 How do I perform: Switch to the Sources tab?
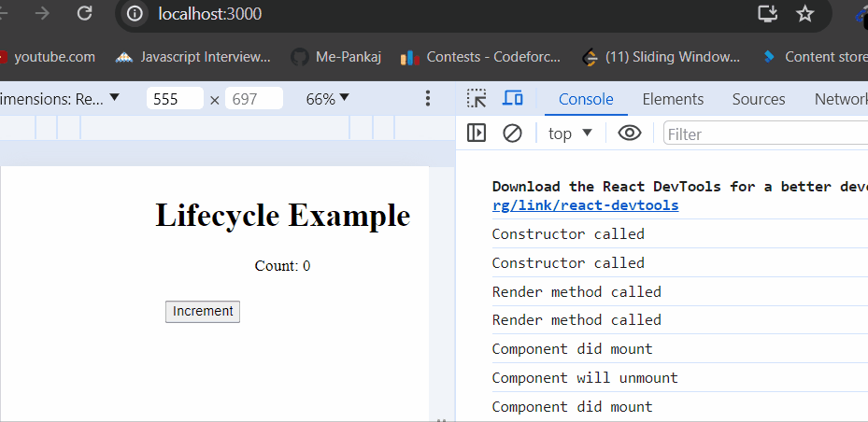point(759,99)
